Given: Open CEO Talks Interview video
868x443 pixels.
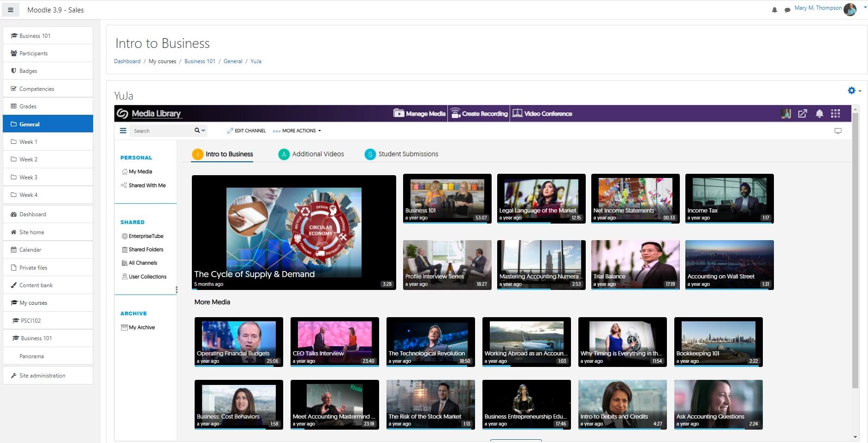Looking at the screenshot, I should 335,342.
